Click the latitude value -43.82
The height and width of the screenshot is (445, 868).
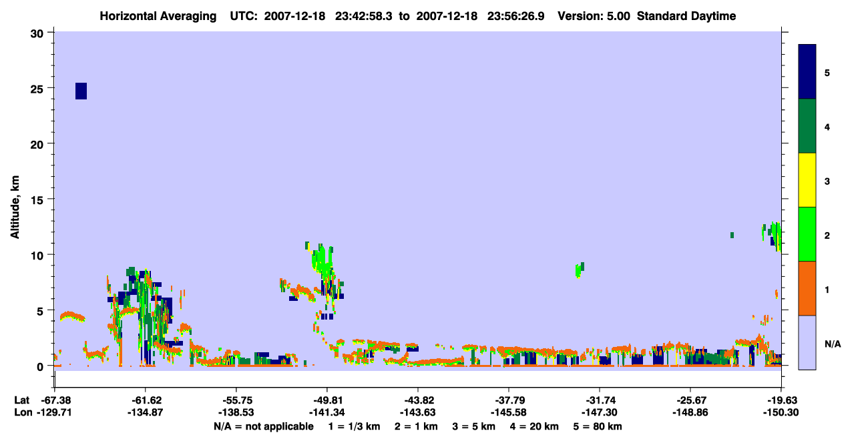(418, 400)
